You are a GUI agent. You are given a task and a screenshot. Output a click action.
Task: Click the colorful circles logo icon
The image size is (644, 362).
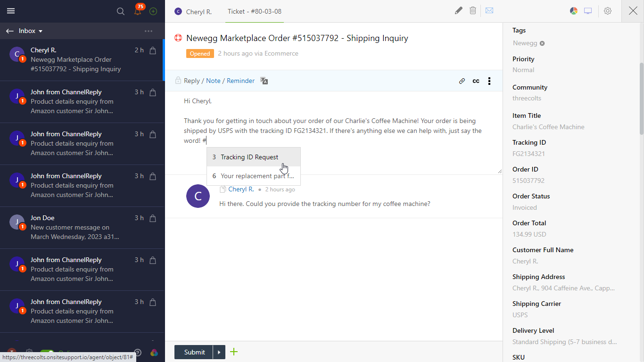(x=154, y=353)
